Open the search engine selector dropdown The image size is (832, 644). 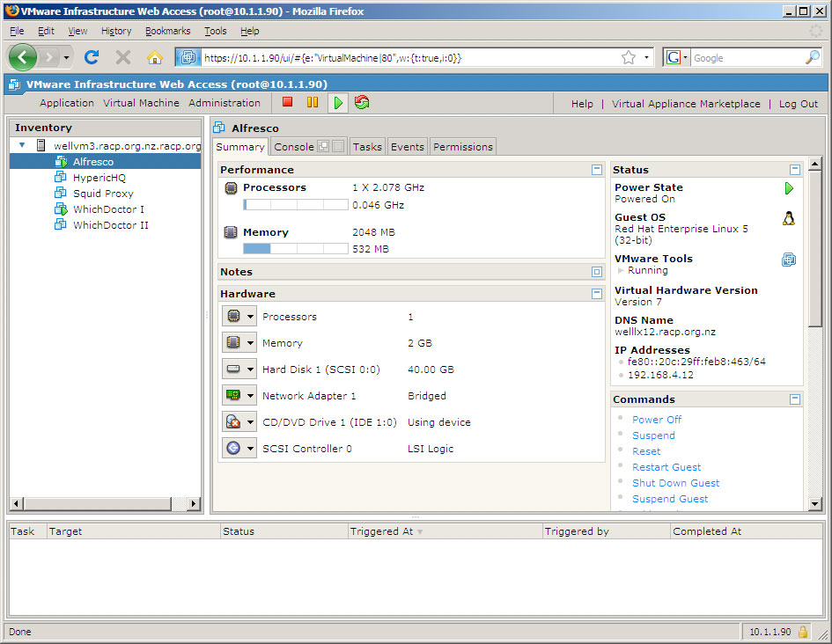tap(685, 57)
